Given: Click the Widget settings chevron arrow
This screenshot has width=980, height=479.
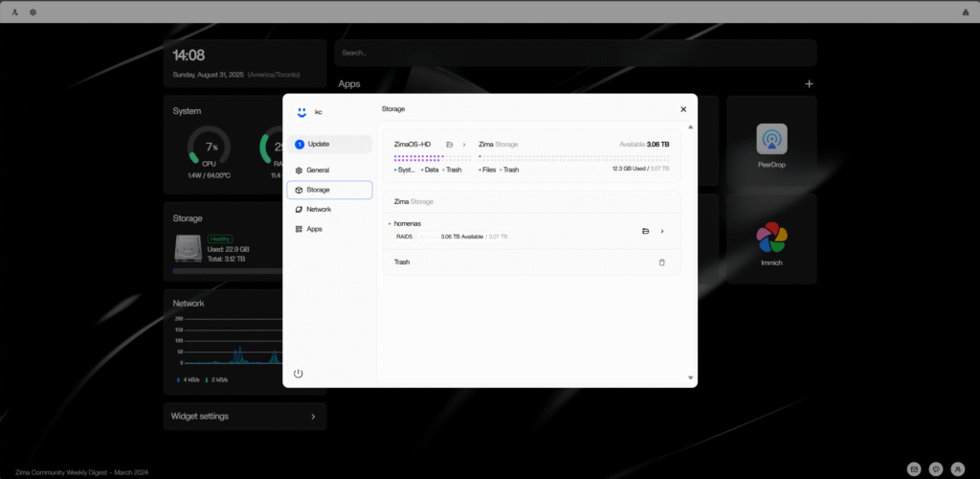Looking at the screenshot, I should tap(313, 417).
